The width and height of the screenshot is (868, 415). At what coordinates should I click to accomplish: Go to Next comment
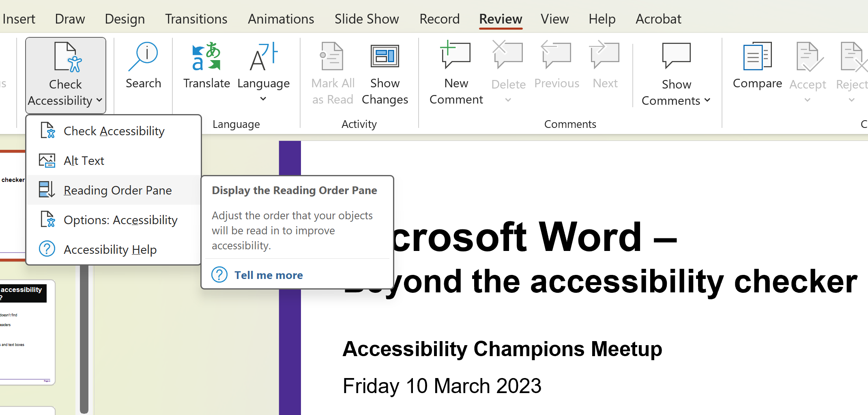[x=605, y=65]
